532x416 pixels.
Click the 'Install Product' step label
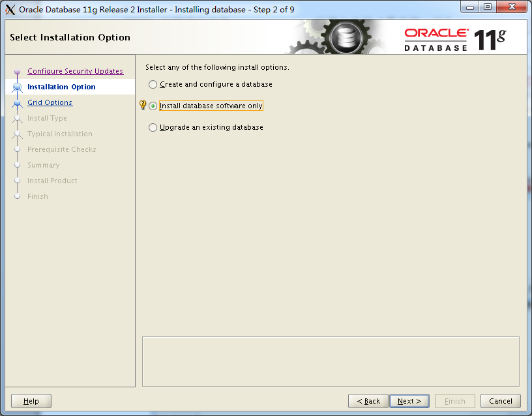(52, 181)
